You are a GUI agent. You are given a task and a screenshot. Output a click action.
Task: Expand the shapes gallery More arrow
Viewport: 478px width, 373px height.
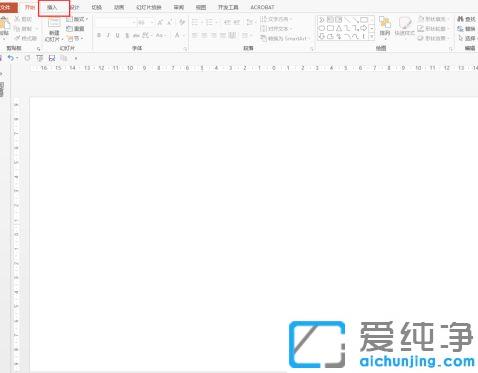pos(372,37)
